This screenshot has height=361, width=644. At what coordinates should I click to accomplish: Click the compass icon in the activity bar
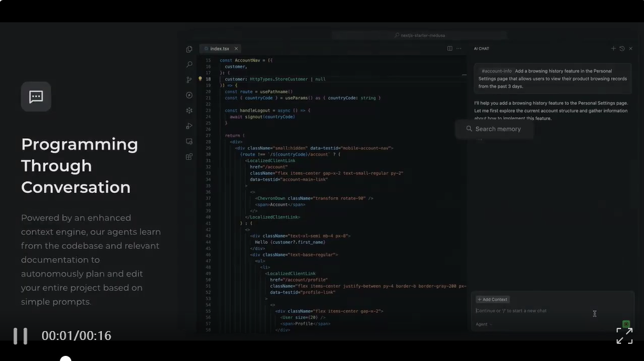189,95
